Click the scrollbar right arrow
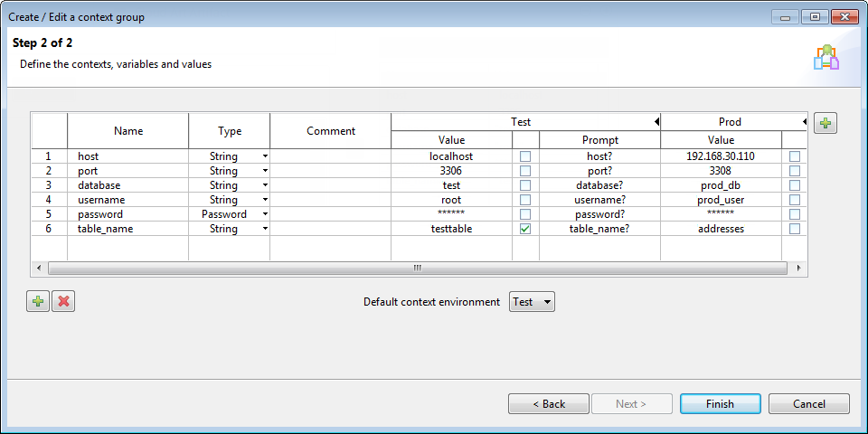Image resolution: width=868 pixels, height=434 pixels. click(x=798, y=268)
